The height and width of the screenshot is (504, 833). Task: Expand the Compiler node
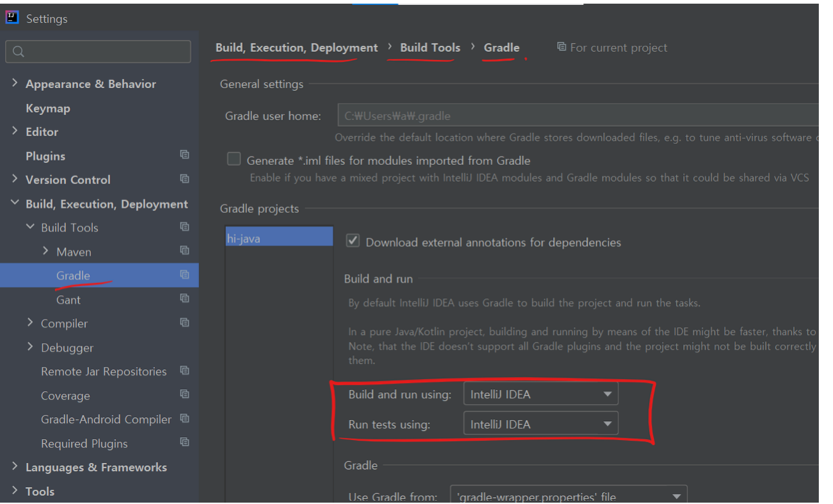click(30, 323)
